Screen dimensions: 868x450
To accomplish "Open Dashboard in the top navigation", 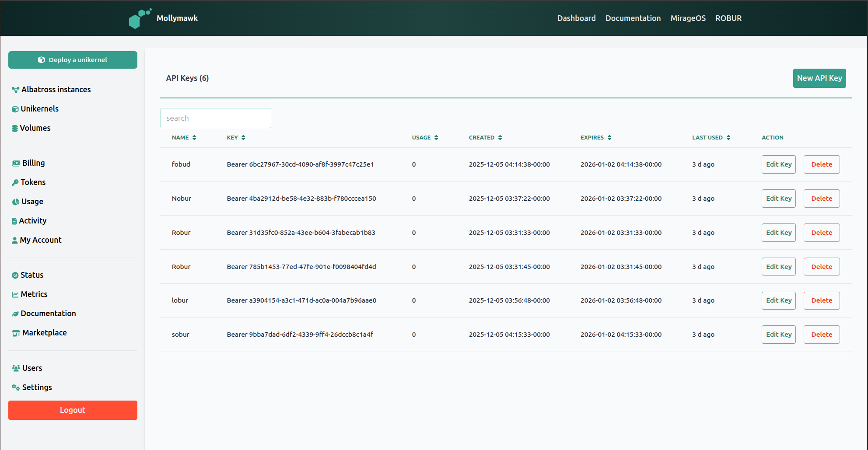I will [576, 18].
